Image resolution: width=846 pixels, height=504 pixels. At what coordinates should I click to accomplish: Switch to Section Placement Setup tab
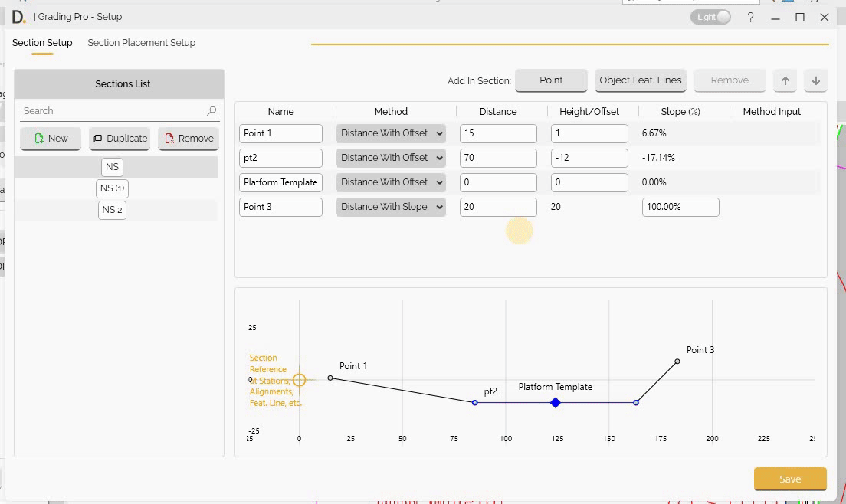click(142, 43)
